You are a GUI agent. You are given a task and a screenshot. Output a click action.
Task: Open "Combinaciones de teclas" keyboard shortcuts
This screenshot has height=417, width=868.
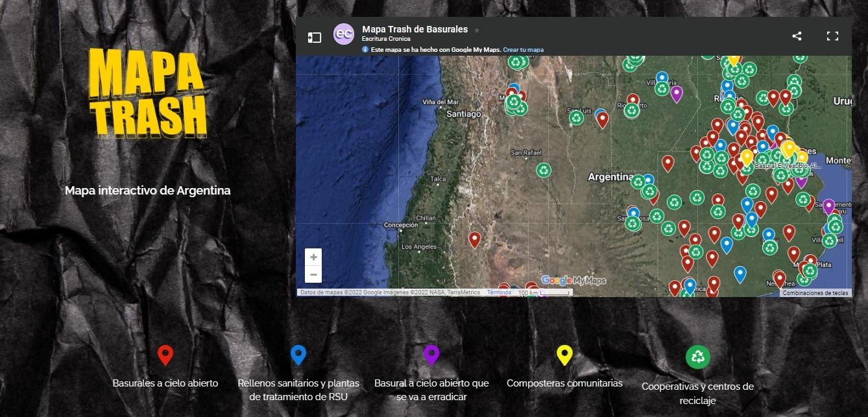815,292
